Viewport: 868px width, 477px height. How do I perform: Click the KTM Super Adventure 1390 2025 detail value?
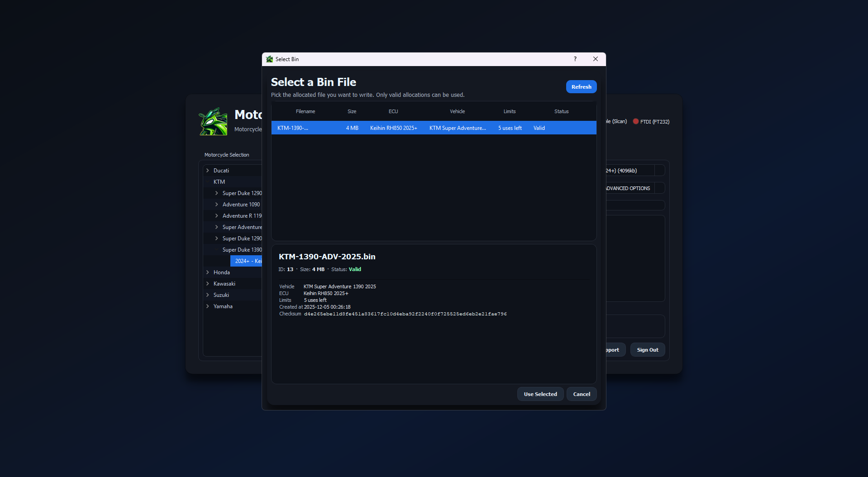click(340, 286)
